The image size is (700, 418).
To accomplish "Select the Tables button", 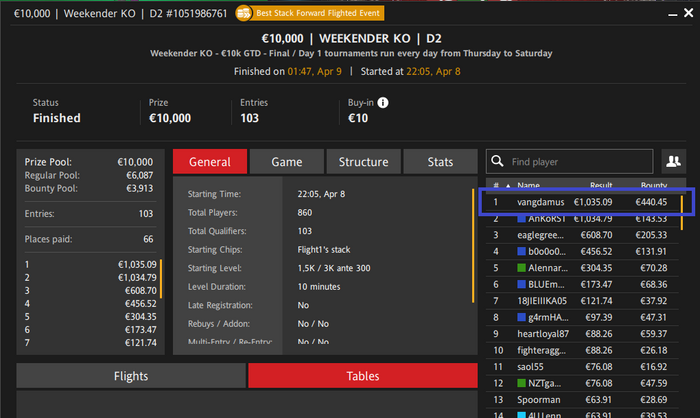I will click(x=363, y=376).
